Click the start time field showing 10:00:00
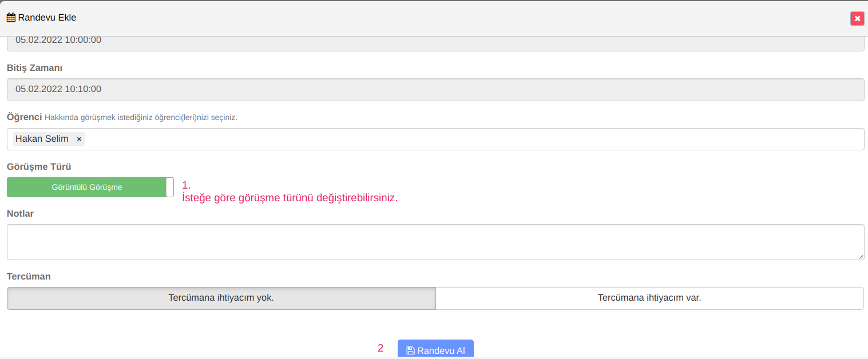This screenshot has height=359, width=868. tap(435, 41)
